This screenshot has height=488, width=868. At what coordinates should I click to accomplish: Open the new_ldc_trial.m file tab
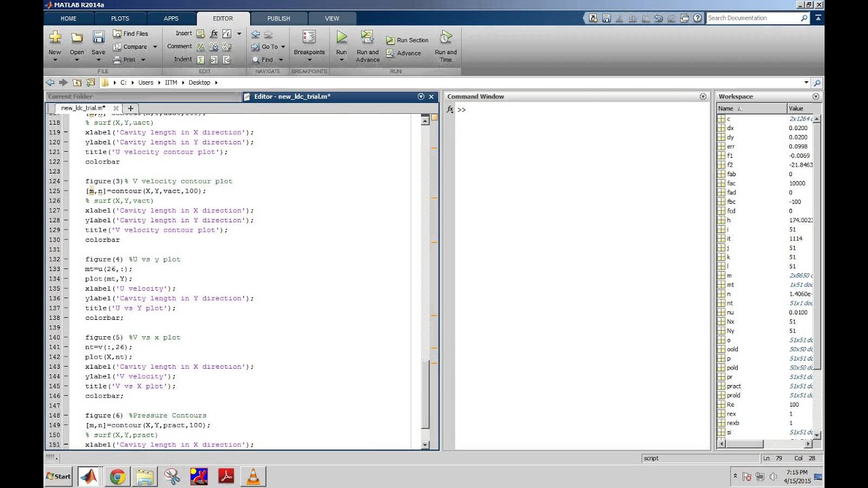tap(83, 108)
